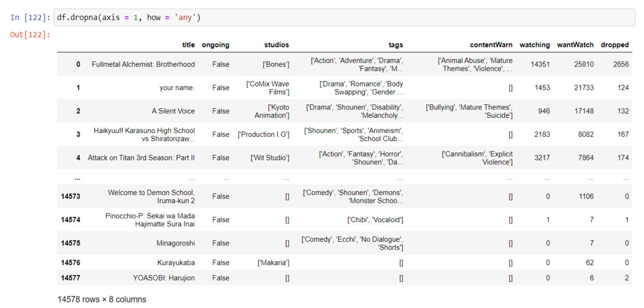Click tags cell with 'Ecchi', 'No Dialogue'

[353, 243]
